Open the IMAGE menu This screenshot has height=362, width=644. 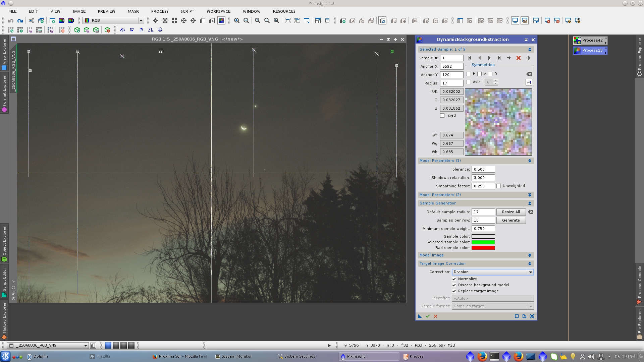(x=79, y=11)
